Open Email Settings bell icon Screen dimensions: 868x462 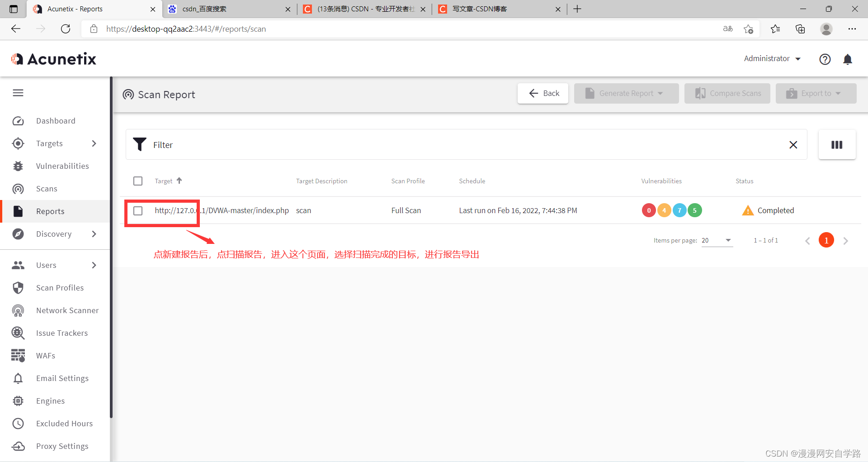coord(18,378)
